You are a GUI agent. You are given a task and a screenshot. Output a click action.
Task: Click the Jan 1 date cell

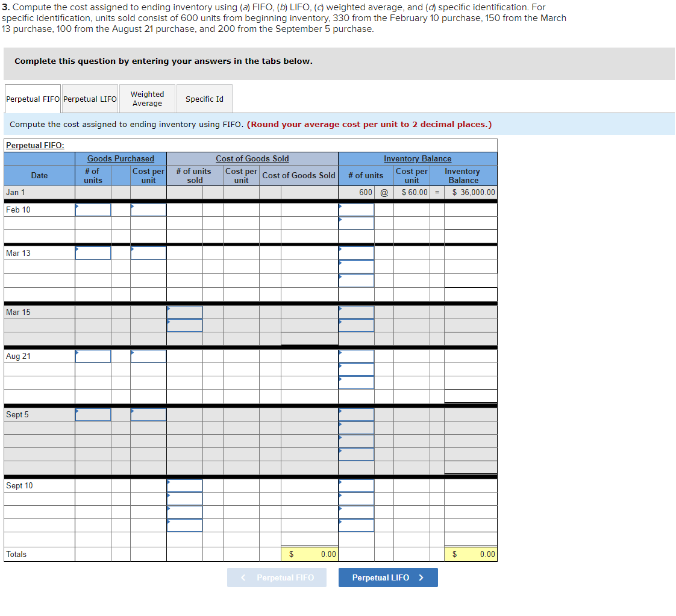point(40,192)
